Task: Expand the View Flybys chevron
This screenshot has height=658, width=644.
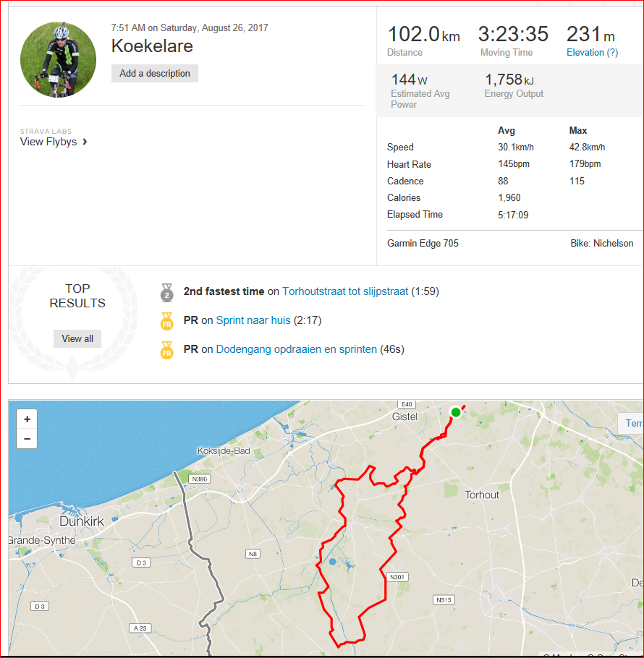Action: (85, 142)
